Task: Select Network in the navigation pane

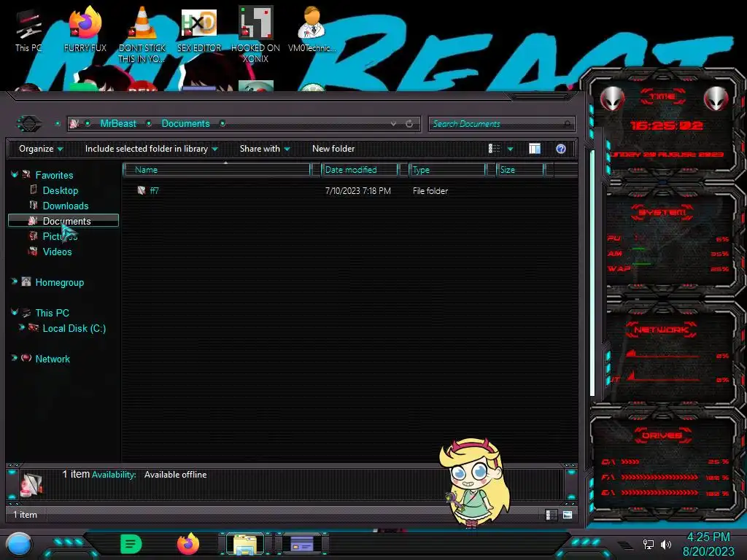Action: [53, 359]
